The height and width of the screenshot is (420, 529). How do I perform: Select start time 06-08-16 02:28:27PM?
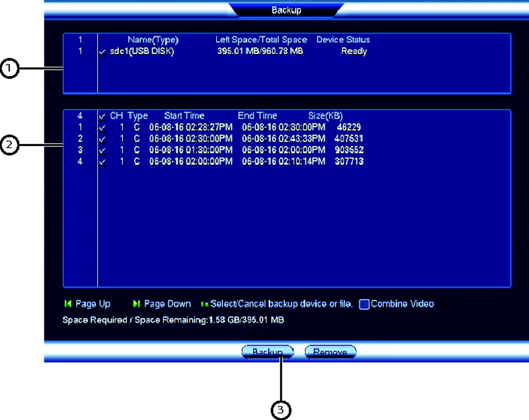point(191,127)
